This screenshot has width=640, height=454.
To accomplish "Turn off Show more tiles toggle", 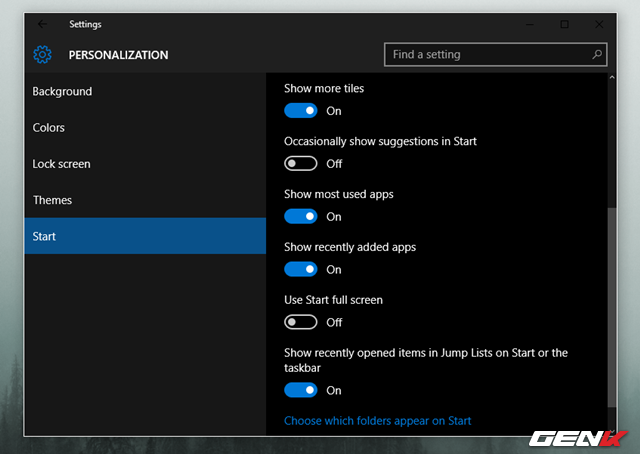I will point(300,111).
